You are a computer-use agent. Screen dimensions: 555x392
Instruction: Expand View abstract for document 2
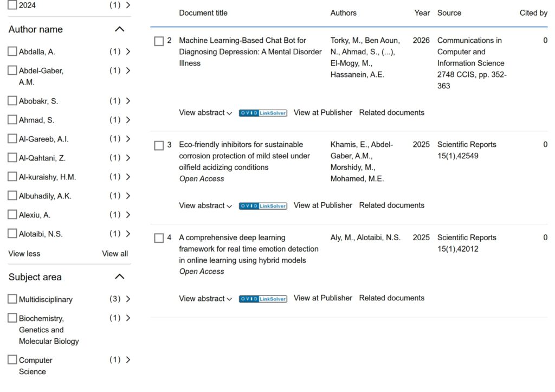point(205,113)
